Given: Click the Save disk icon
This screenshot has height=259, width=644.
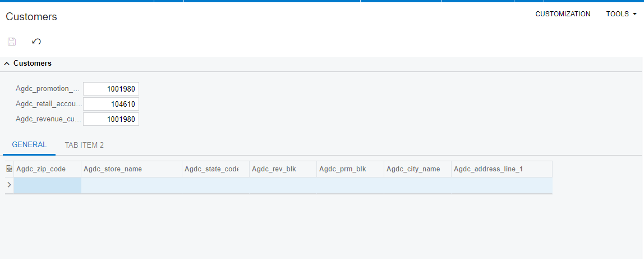Looking at the screenshot, I should pyautogui.click(x=12, y=41).
